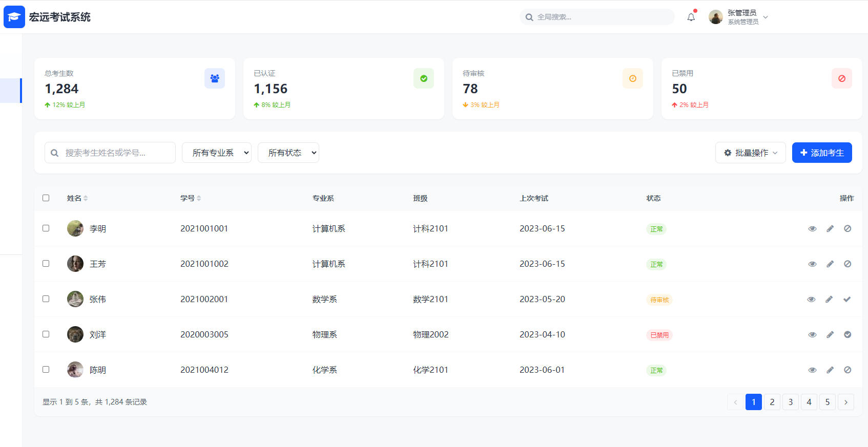Click the 添加考生 button

[821, 153]
